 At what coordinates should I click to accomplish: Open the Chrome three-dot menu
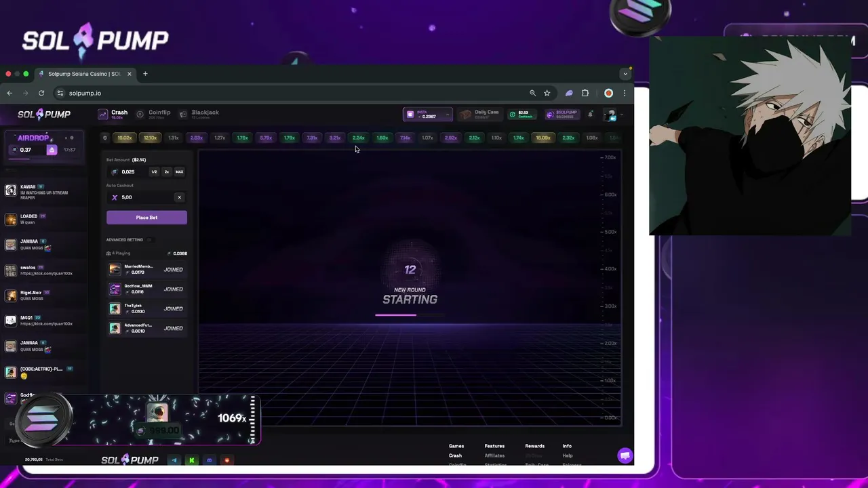625,93
